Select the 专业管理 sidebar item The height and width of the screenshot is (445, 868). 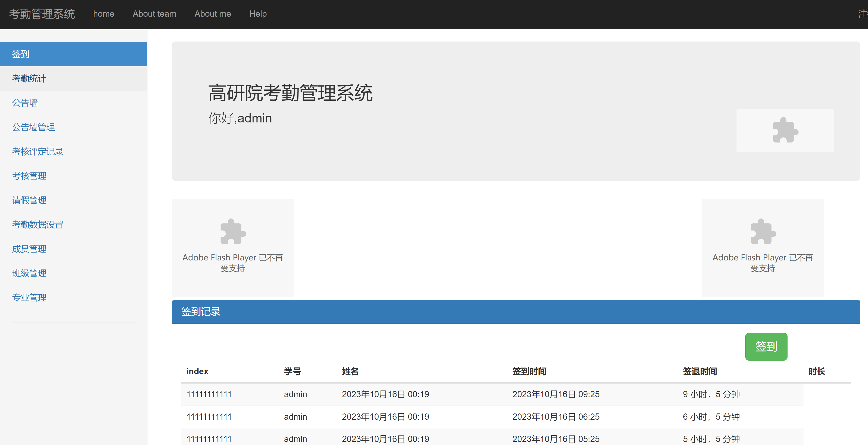(29, 298)
